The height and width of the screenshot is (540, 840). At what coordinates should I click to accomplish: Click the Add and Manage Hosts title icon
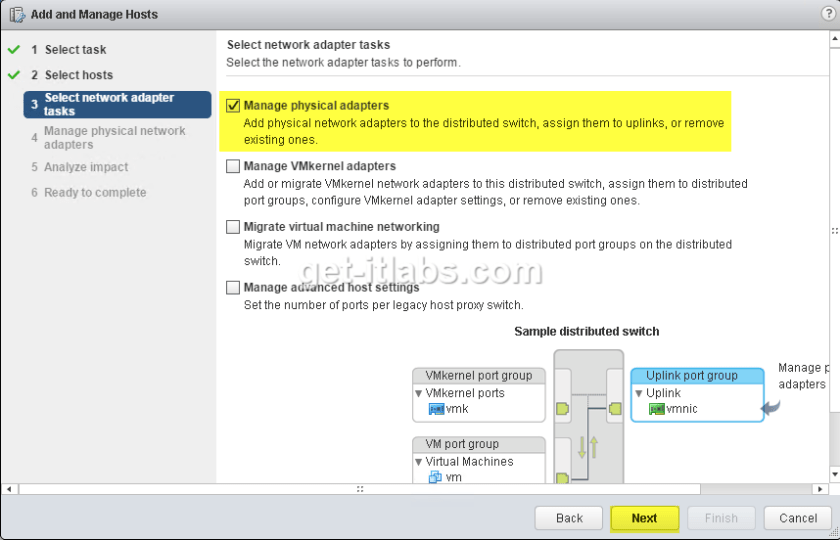click(x=17, y=14)
